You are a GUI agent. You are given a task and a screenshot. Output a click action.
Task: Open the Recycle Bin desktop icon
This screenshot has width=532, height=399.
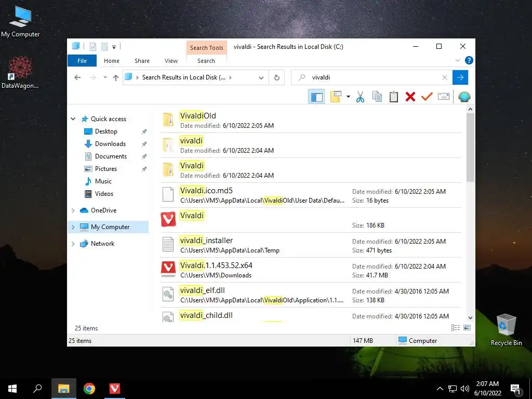[506, 330]
